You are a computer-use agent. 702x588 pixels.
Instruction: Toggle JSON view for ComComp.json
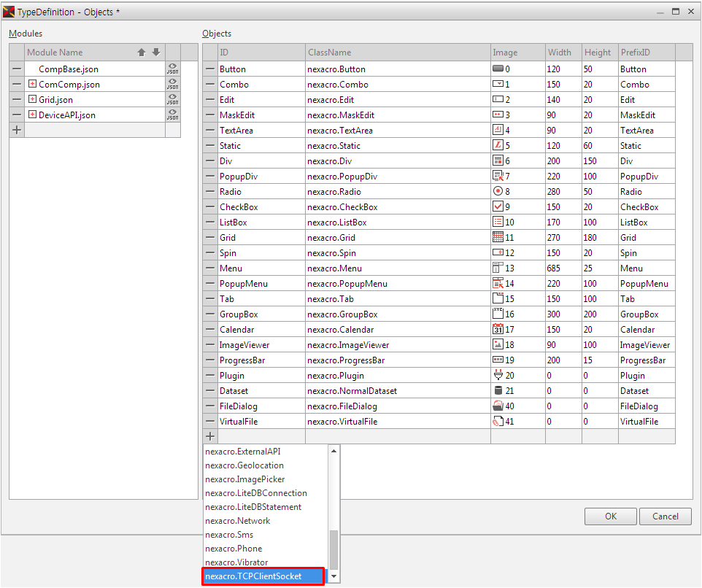[172, 85]
